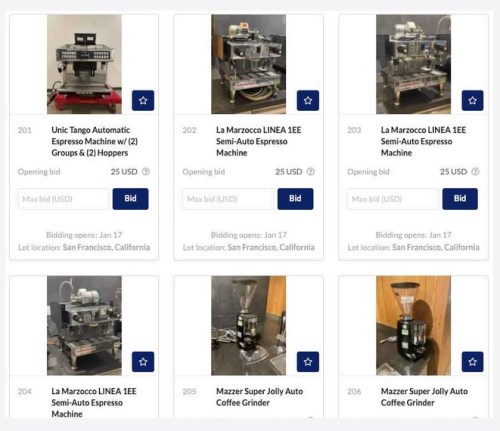The width and height of the screenshot is (500, 431).
Task: Focus the Max bid field for lot 201
Action: 63,199
